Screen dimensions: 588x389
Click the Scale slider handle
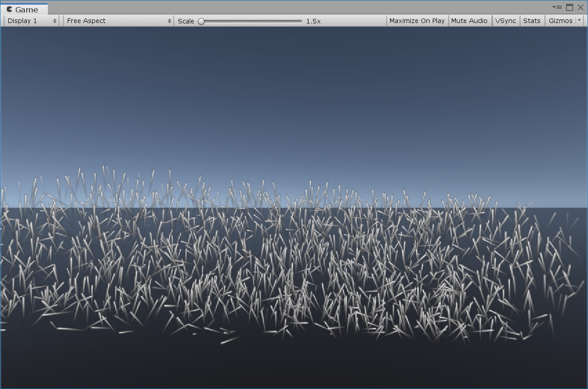coord(201,21)
